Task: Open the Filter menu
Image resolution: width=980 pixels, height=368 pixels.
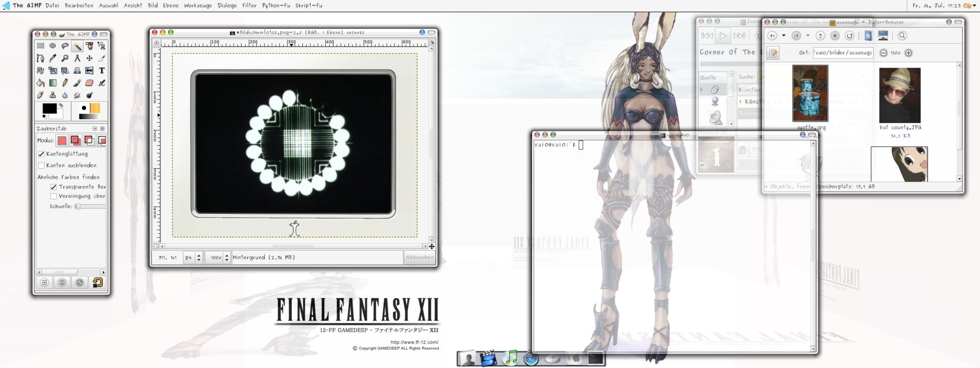Action: click(x=249, y=5)
